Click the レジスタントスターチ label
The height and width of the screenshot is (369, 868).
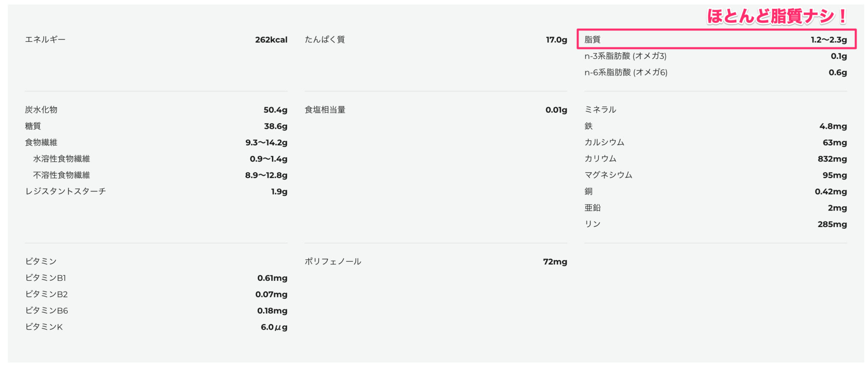click(65, 191)
